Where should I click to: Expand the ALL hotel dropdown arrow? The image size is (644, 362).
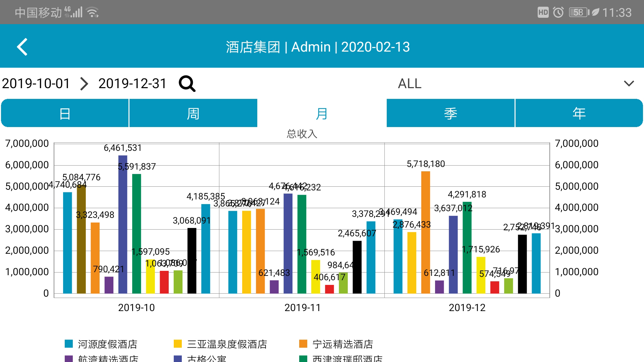629,83
